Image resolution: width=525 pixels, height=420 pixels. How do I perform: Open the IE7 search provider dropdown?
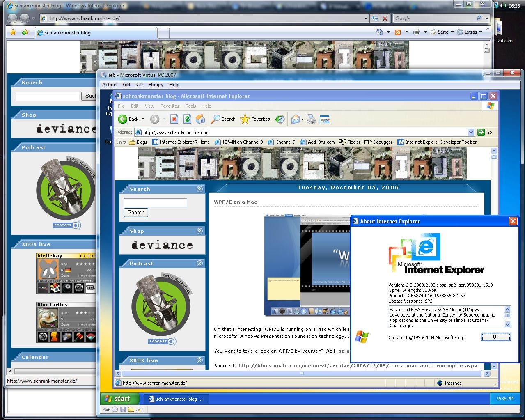487,18
